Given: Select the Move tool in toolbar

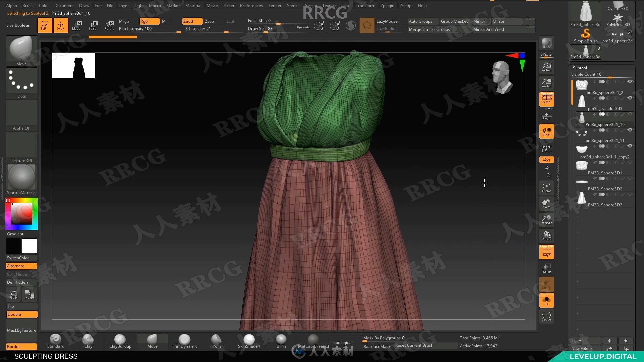Looking at the screenshot, I should coord(76,25).
